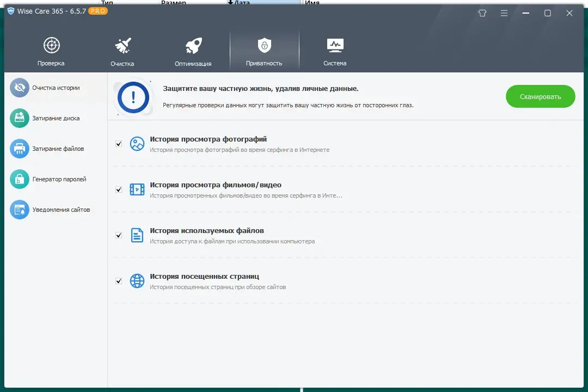Click the orange PRO badge
The height and width of the screenshot is (392, 588).
[98, 11]
